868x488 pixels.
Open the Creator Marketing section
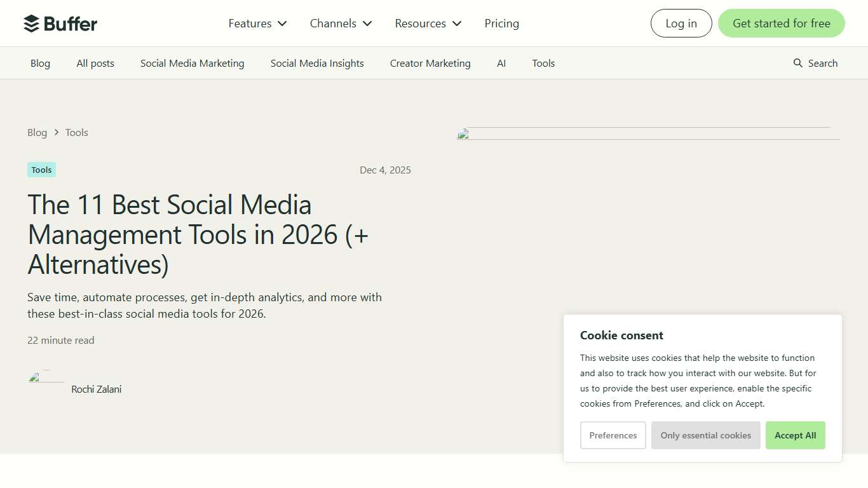(430, 63)
